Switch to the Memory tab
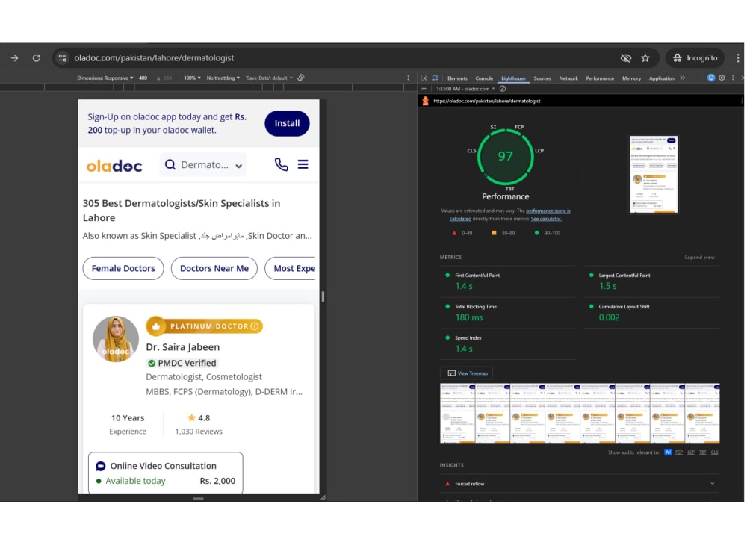This screenshot has height=560, width=747. click(631, 78)
